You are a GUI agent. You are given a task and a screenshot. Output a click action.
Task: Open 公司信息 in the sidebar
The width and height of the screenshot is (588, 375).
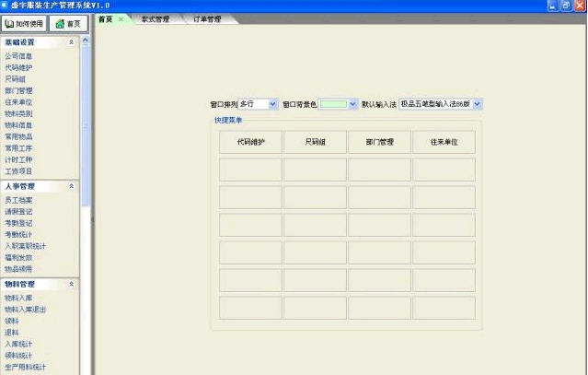pos(18,56)
